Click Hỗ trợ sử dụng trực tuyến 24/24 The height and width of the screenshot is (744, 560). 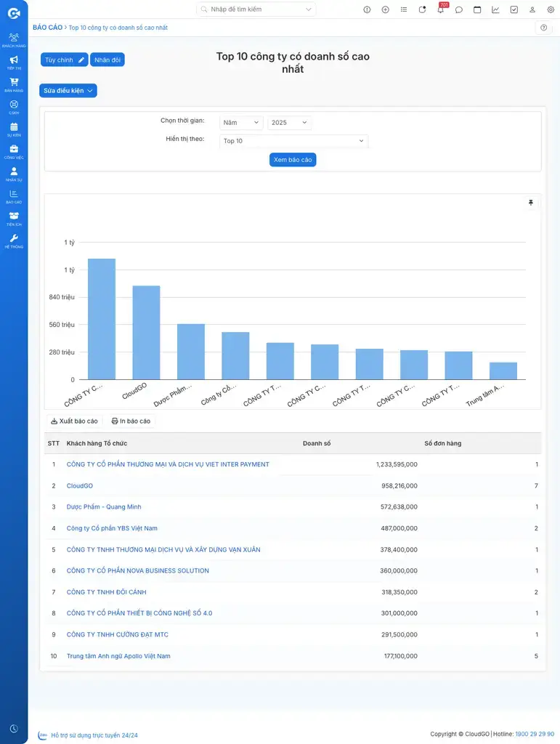[94, 735]
